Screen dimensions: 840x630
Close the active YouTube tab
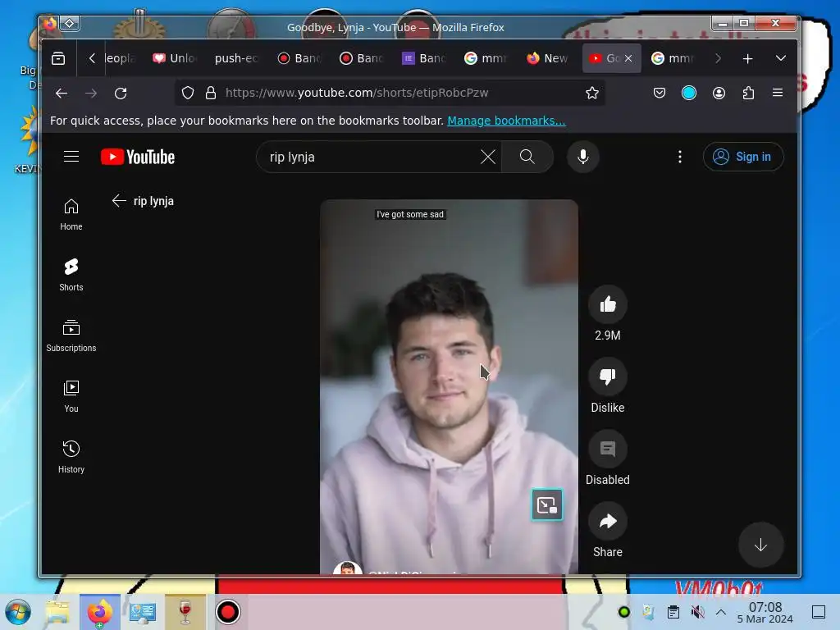click(x=628, y=58)
